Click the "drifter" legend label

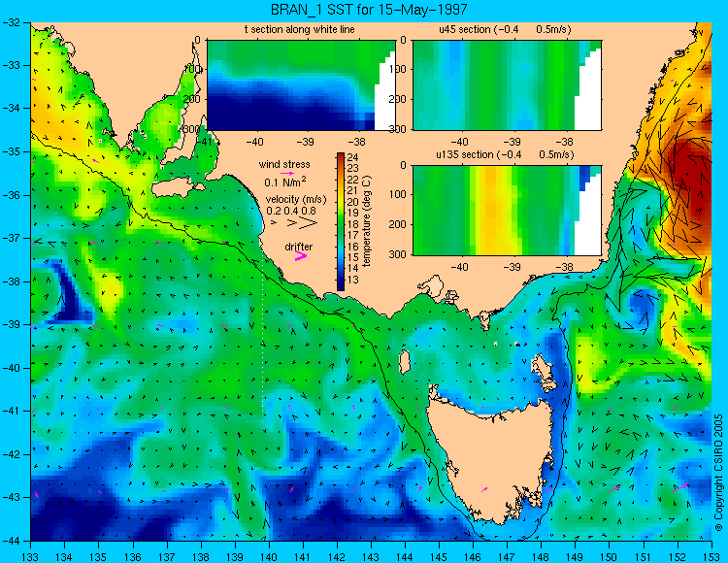point(299,247)
